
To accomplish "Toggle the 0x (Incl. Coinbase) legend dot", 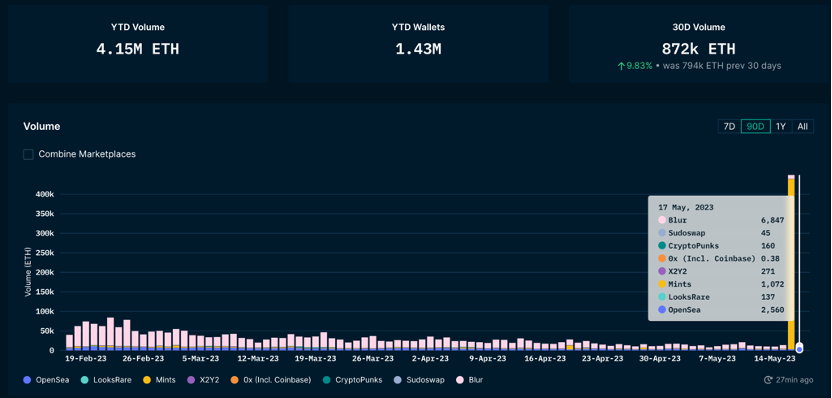I will click(x=235, y=380).
